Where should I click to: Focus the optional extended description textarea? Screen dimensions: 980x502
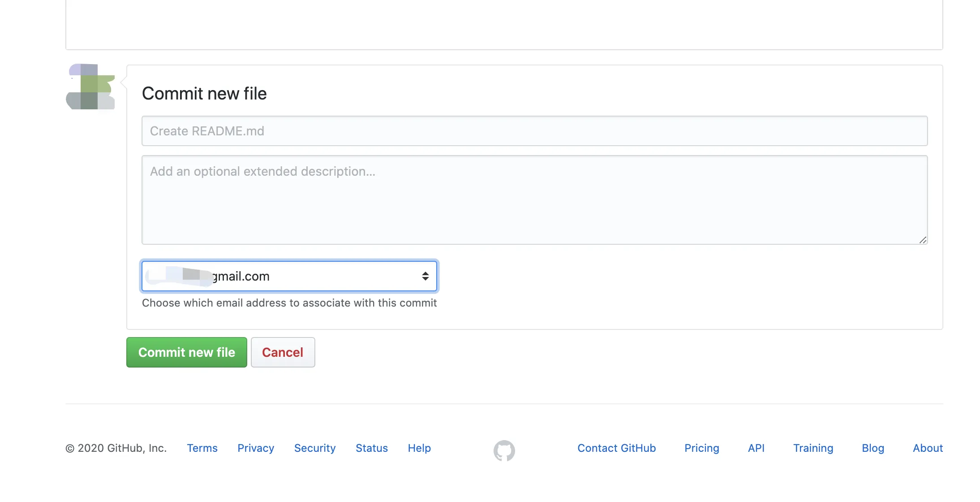[x=534, y=199]
